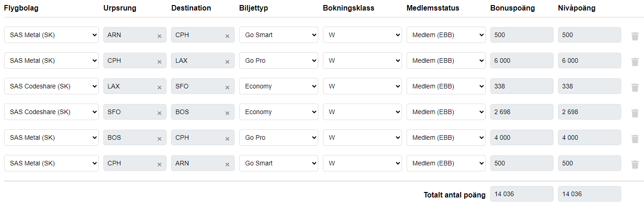Delete the ARN to CPH Go Smart row
Viewport: 644px width, 203px height.
point(634,36)
